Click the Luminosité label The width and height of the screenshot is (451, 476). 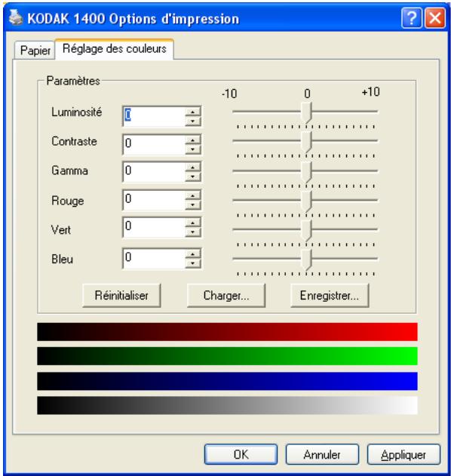(x=76, y=112)
